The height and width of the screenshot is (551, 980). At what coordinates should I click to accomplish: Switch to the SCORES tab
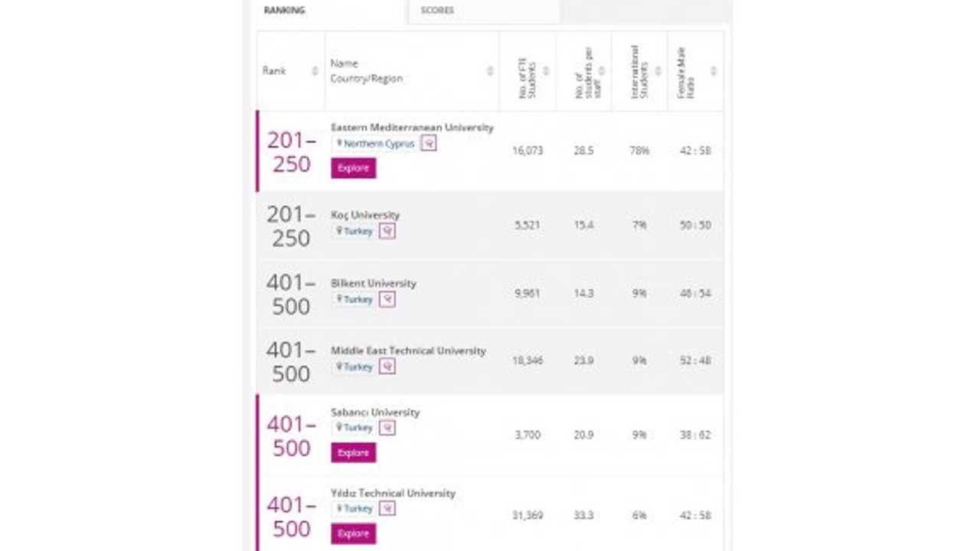click(485, 11)
